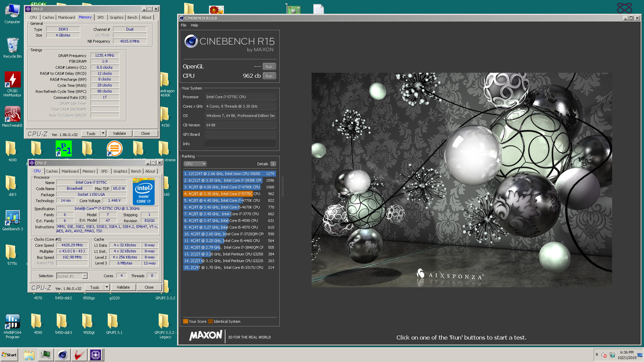Open Recycle Bin on desktop

pyautogui.click(x=12, y=46)
